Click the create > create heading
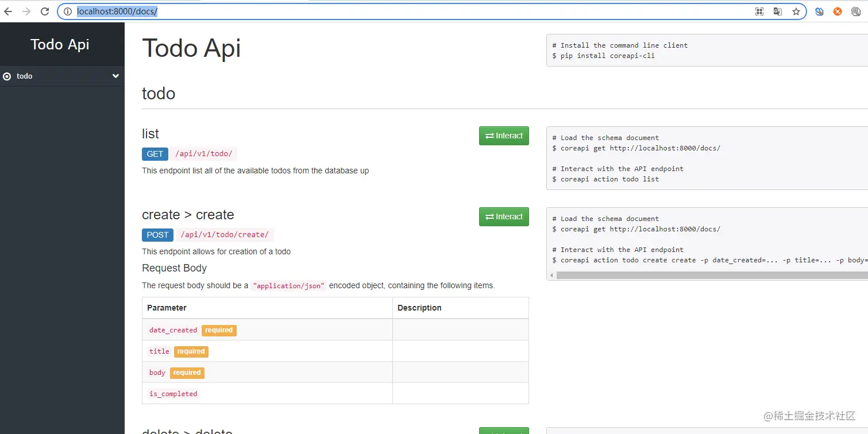868x434 pixels. point(188,215)
